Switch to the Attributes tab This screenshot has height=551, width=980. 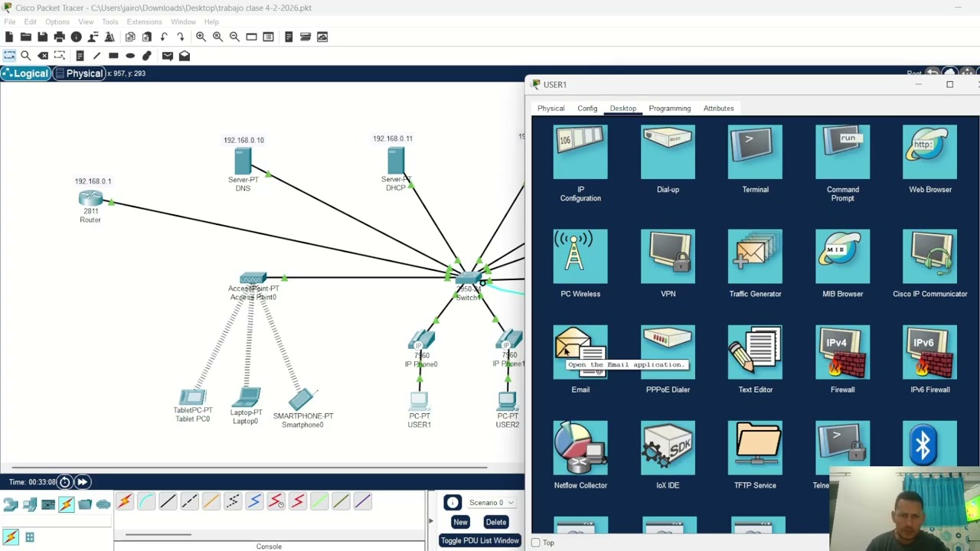tap(718, 108)
